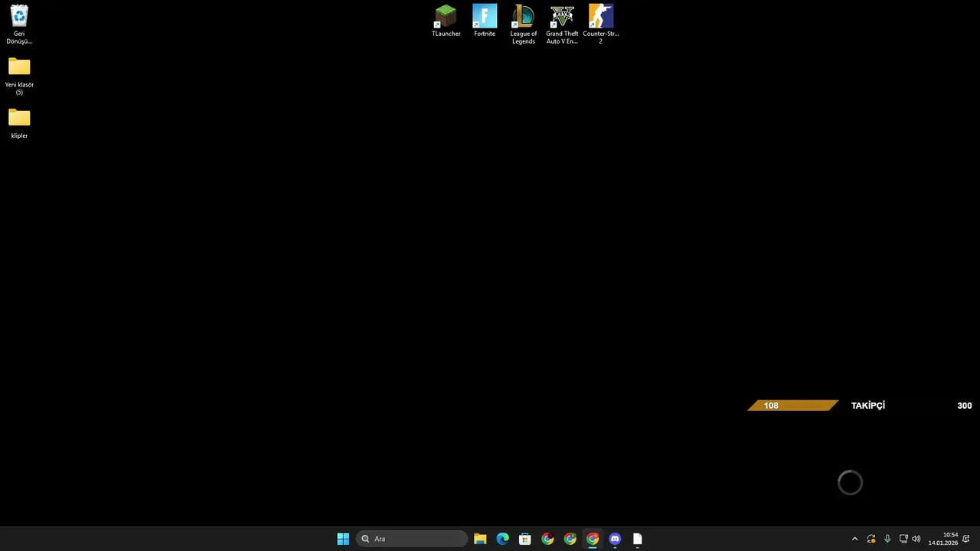Select the Counter-Strike 2 shortcut

[601, 24]
